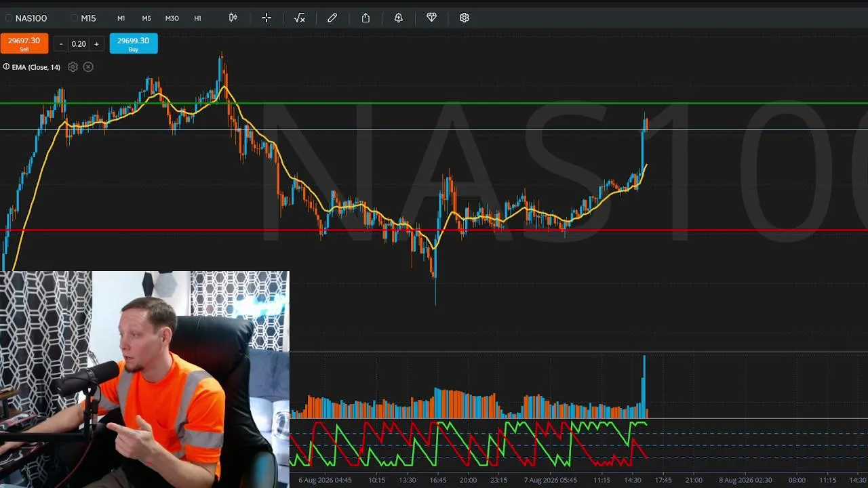
Task: Switch to the M1 timeframe
Action: click(121, 18)
